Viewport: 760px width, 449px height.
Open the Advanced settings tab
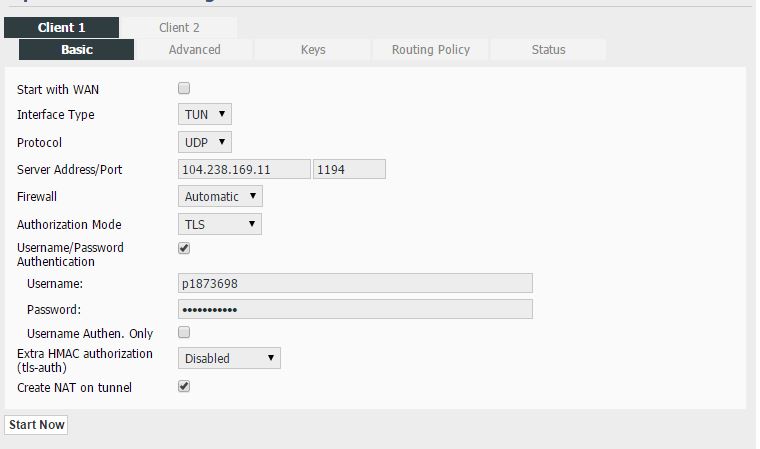(194, 49)
